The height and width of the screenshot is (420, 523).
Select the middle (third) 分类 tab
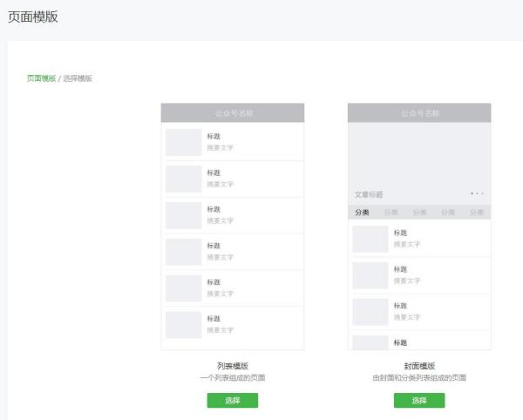coord(419,213)
